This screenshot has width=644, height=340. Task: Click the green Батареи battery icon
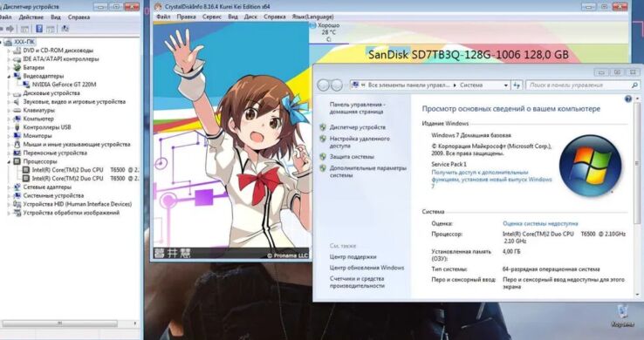17,67
